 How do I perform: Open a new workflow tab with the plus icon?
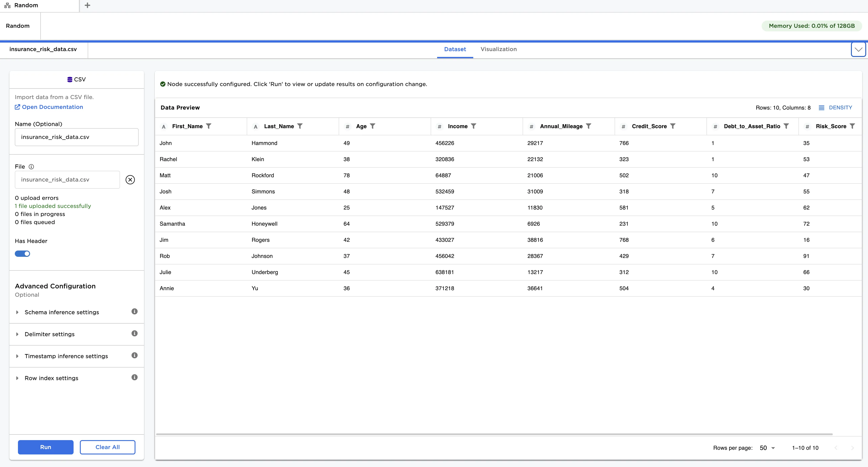[88, 5]
